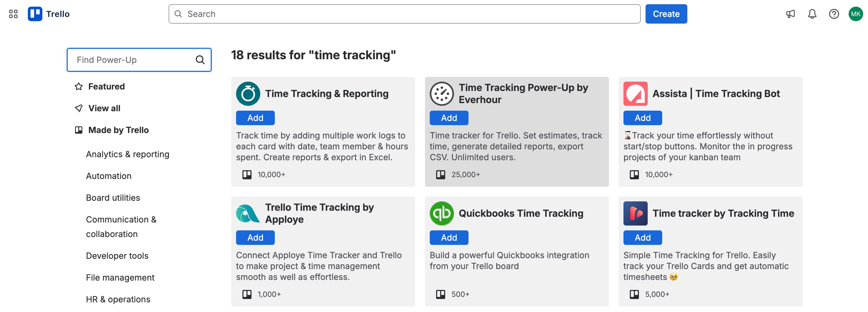Select View all Power-Ups

(x=104, y=108)
